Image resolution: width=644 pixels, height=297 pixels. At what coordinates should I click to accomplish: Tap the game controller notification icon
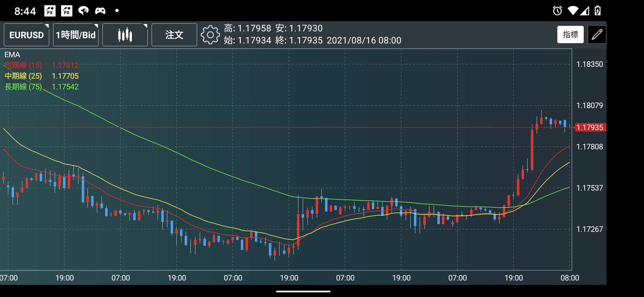[x=100, y=11]
